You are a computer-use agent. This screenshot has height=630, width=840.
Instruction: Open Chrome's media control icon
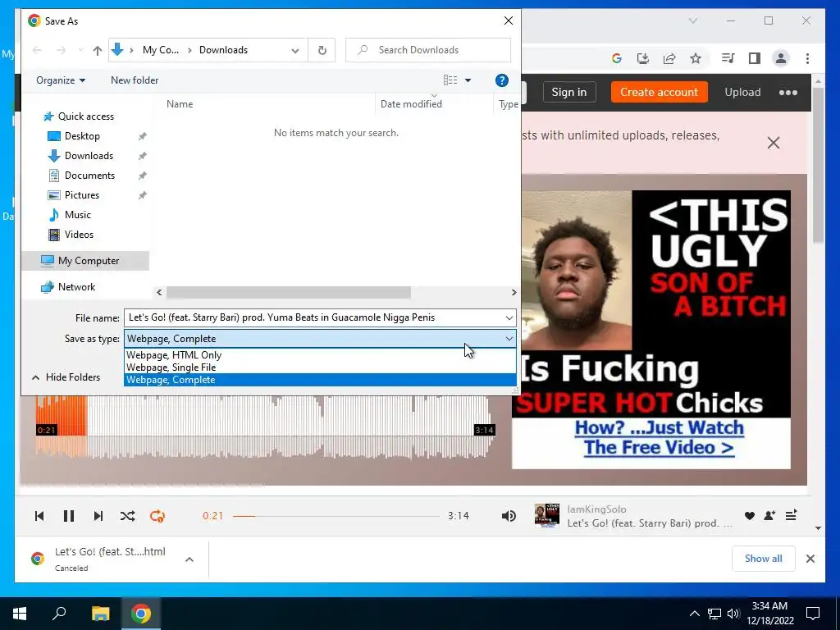[x=728, y=58]
